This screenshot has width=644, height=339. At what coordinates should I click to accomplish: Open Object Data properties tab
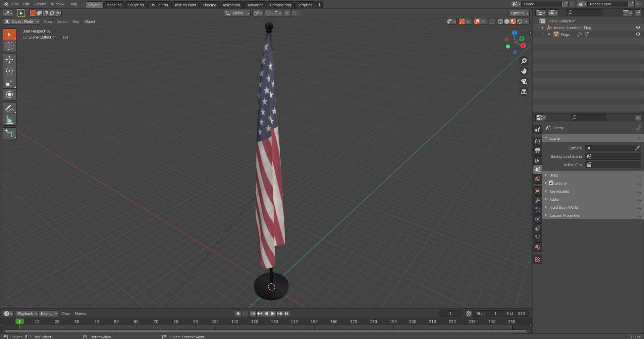pos(538,238)
